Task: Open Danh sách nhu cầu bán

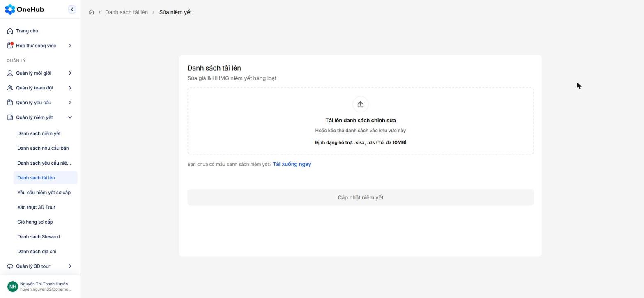Action: [x=45, y=148]
